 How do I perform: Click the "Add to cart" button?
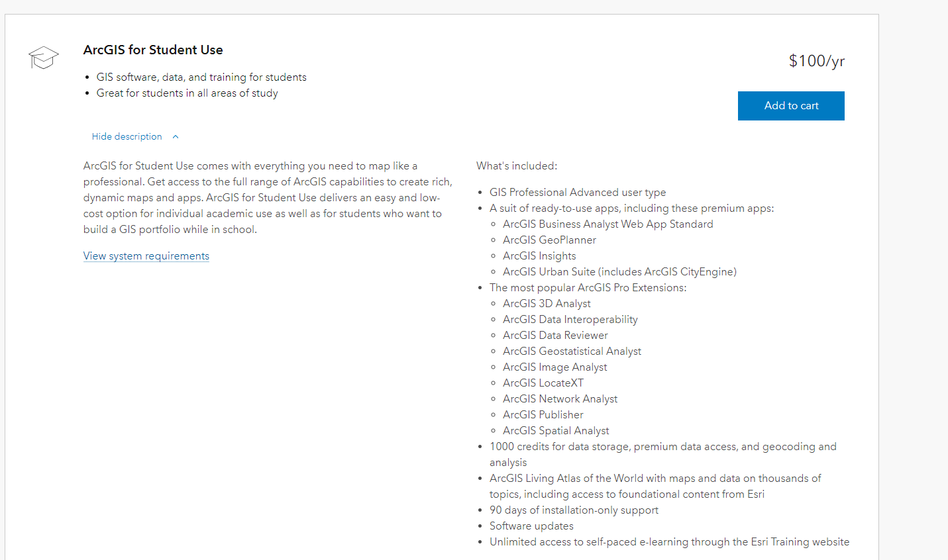791,105
